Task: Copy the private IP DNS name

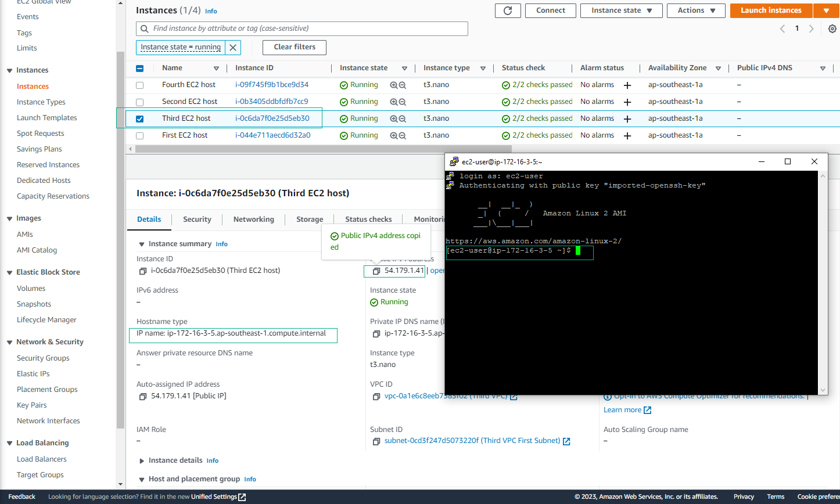Action: click(376, 334)
